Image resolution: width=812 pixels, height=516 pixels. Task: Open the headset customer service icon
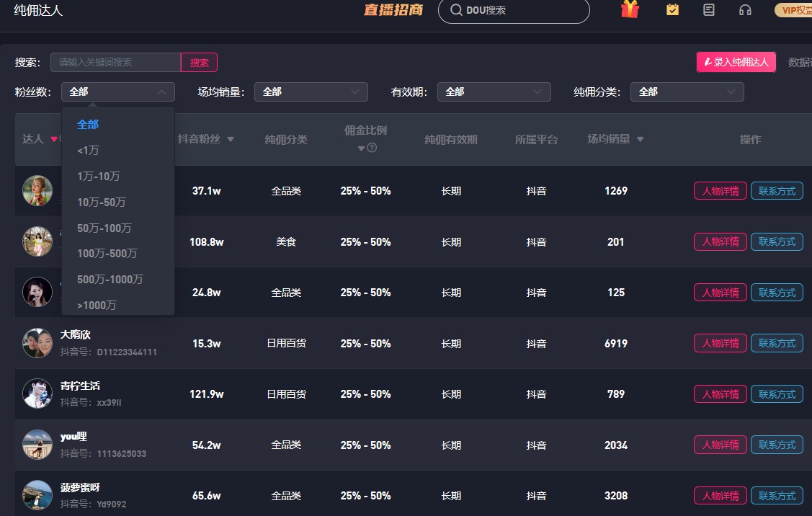[745, 10]
